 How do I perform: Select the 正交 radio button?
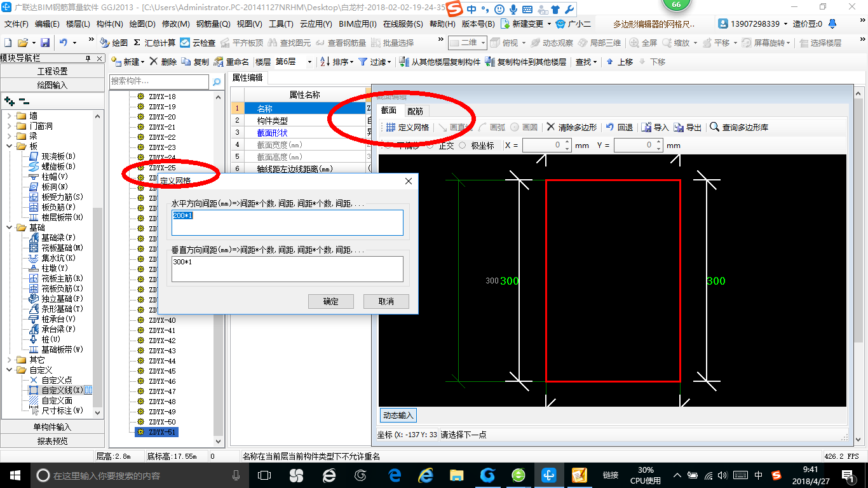point(430,145)
